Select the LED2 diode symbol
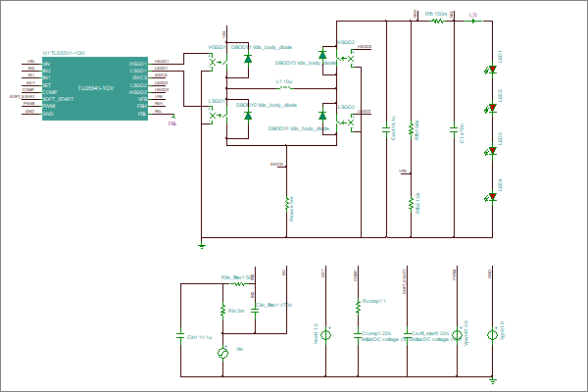 click(x=492, y=109)
